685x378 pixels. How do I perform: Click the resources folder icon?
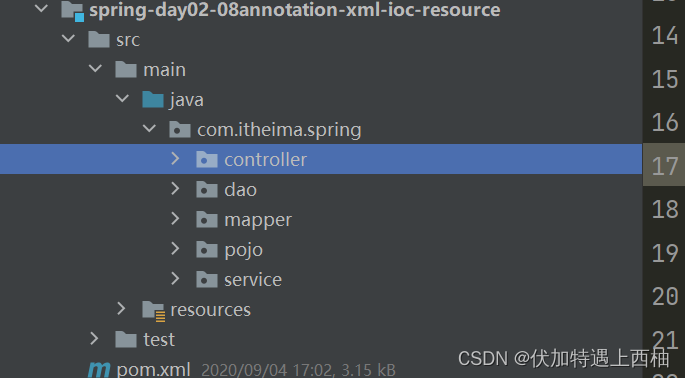[154, 310]
